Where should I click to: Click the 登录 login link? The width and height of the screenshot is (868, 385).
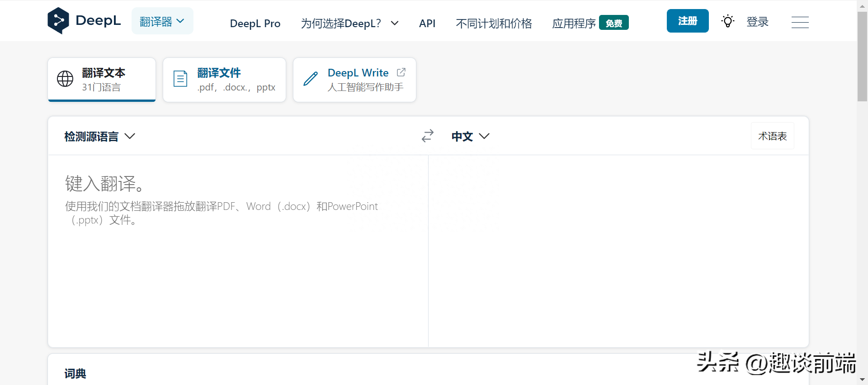(758, 22)
